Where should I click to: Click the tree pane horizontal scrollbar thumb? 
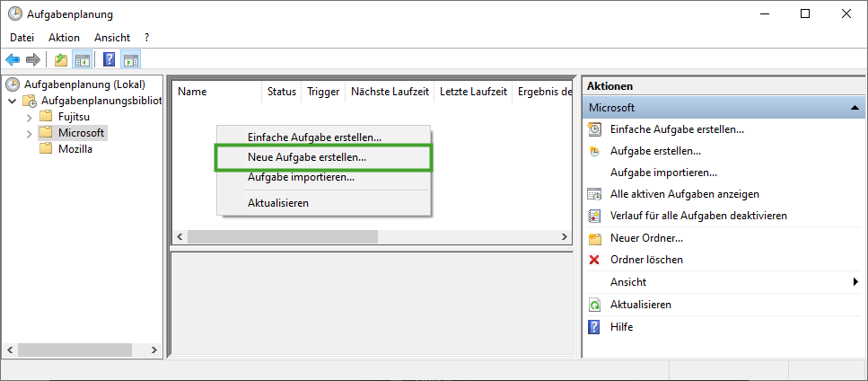75,350
